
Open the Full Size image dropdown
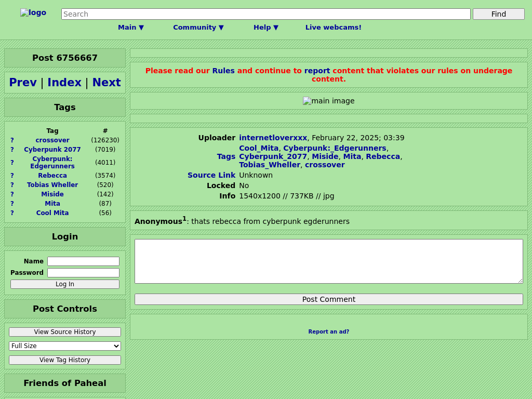65,346
